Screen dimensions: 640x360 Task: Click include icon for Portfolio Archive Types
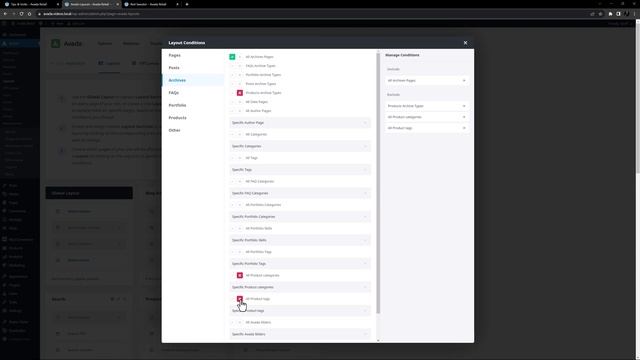[232, 75]
